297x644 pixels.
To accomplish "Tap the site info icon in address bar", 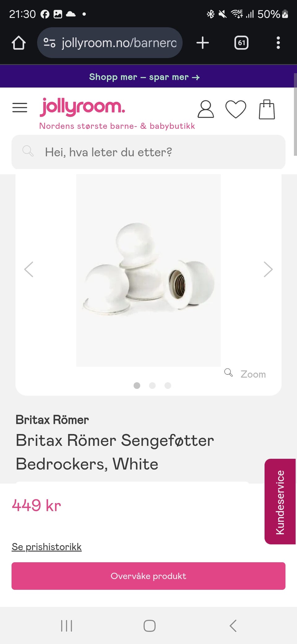I will click(x=49, y=43).
